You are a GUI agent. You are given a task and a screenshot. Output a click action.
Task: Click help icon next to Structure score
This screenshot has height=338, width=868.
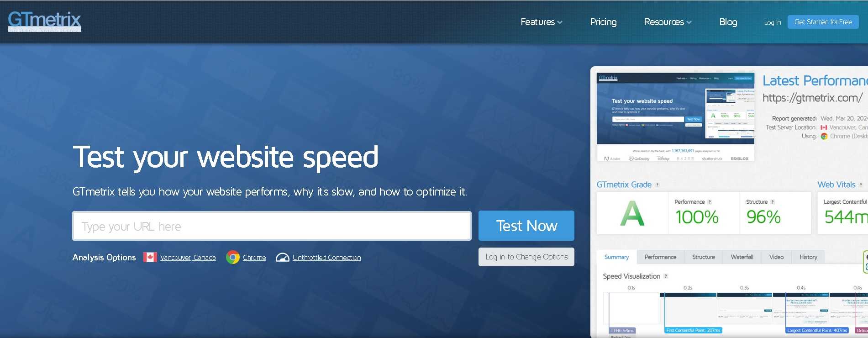(x=773, y=202)
